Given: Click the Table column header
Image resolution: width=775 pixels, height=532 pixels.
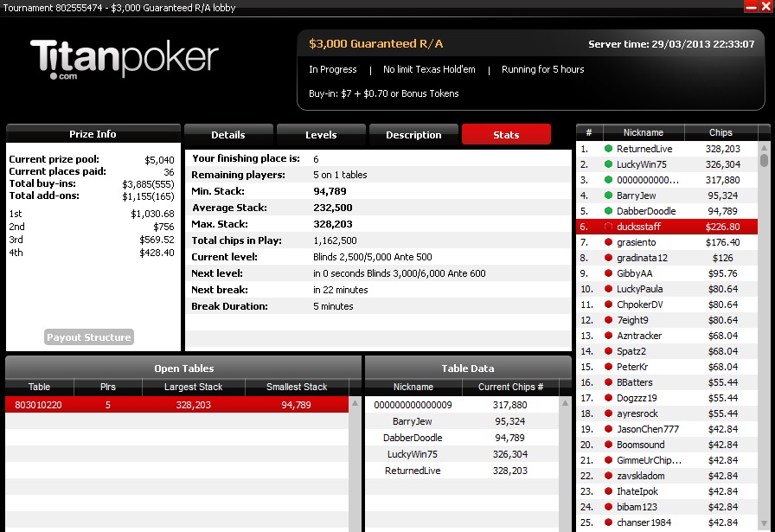Looking at the screenshot, I should click(39, 387).
